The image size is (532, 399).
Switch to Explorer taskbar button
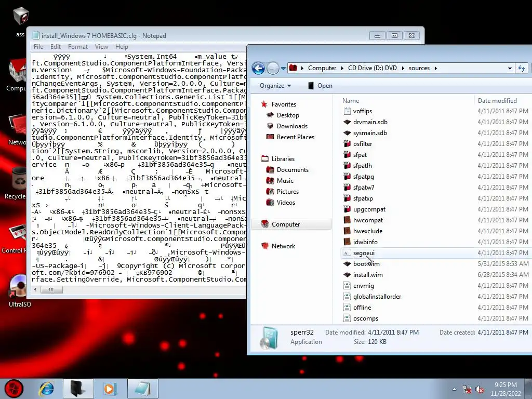78,389
